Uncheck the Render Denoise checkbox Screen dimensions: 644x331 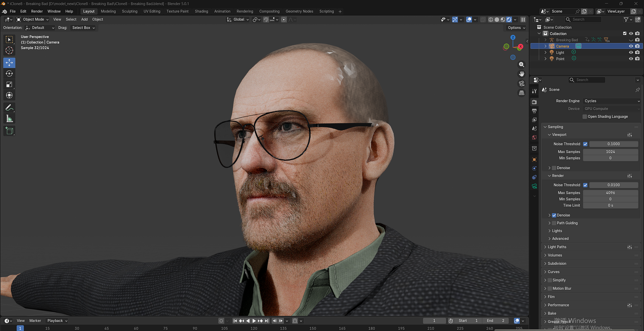pos(554,215)
